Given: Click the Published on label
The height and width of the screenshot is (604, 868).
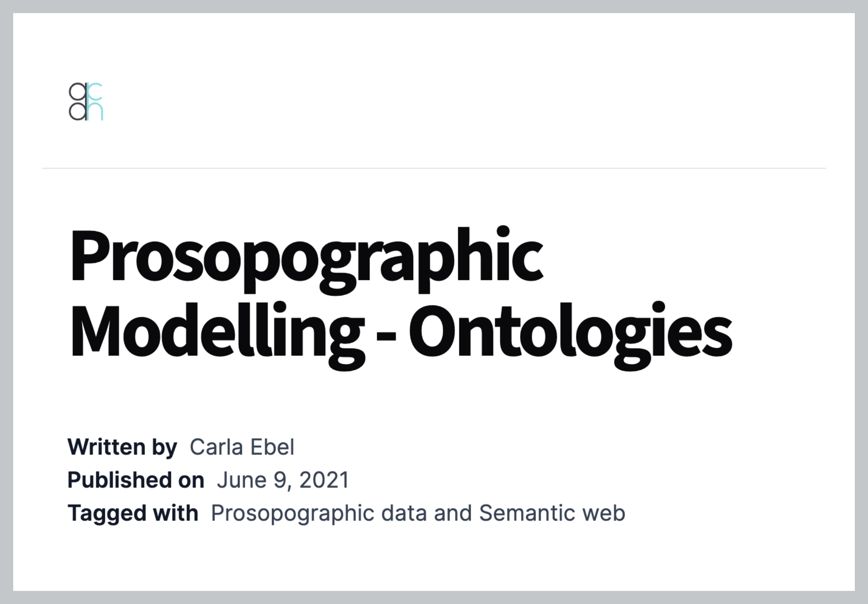Looking at the screenshot, I should pos(136,480).
